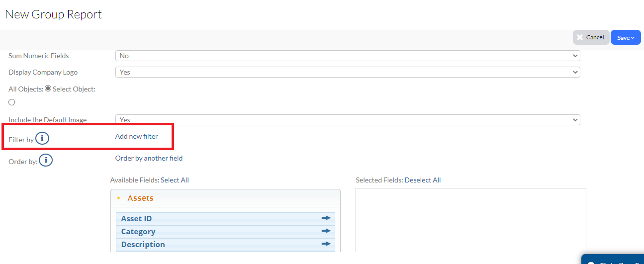Click the Order by another field link
644x264 pixels.
pyautogui.click(x=149, y=158)
